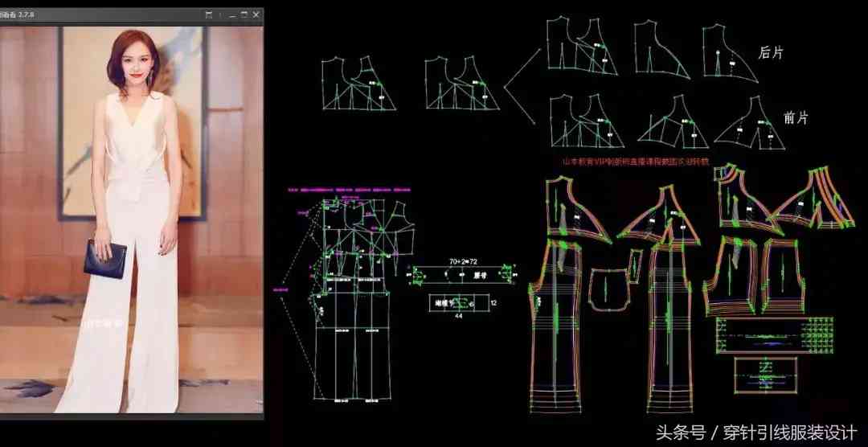The width and height of the screenshot is (868, 447).
Task: Select the 后片 back piece label
Action: point(772,52)
